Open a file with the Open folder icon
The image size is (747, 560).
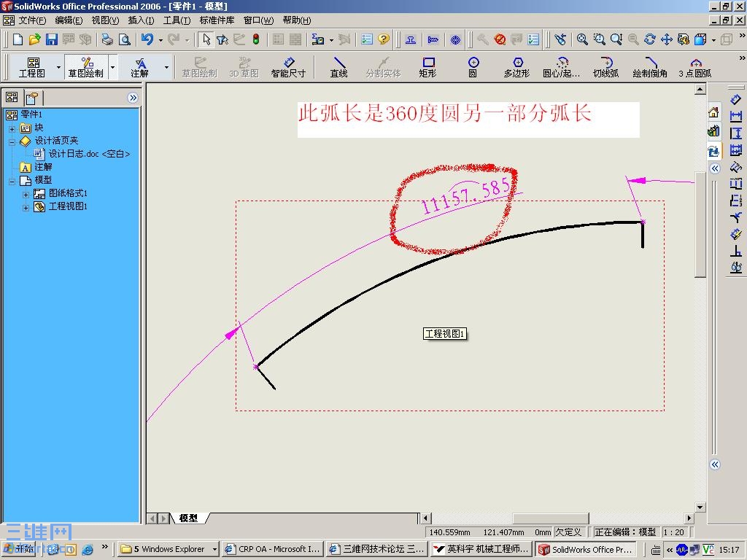coord(34,39)
